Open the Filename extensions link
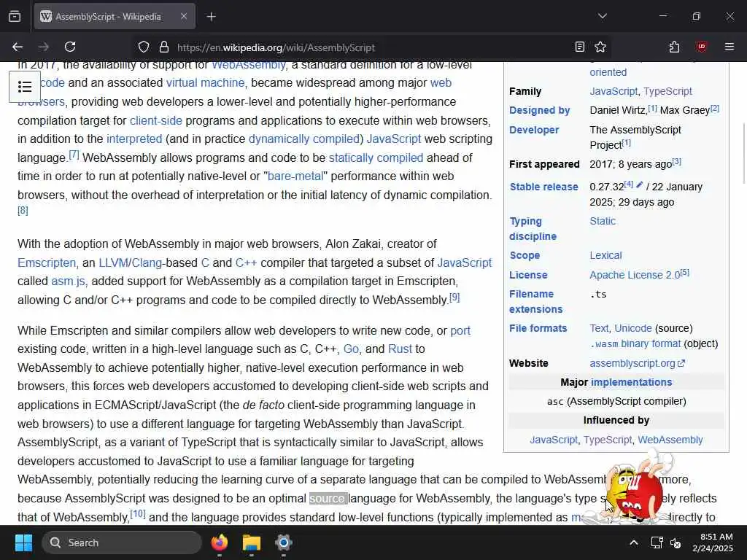The image size is (747, 560). point(536,301)
